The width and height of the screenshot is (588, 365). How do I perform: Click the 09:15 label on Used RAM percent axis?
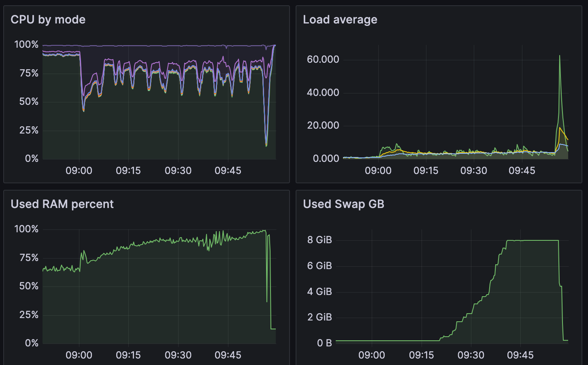pos(128,355)
